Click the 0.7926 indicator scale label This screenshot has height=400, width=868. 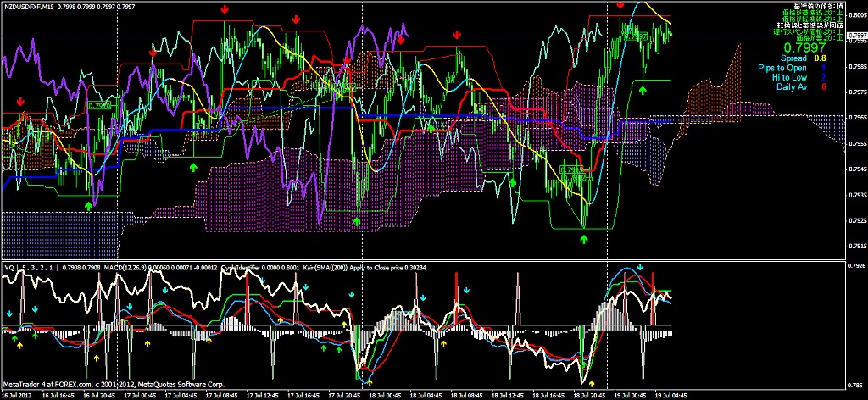(856, 265)
